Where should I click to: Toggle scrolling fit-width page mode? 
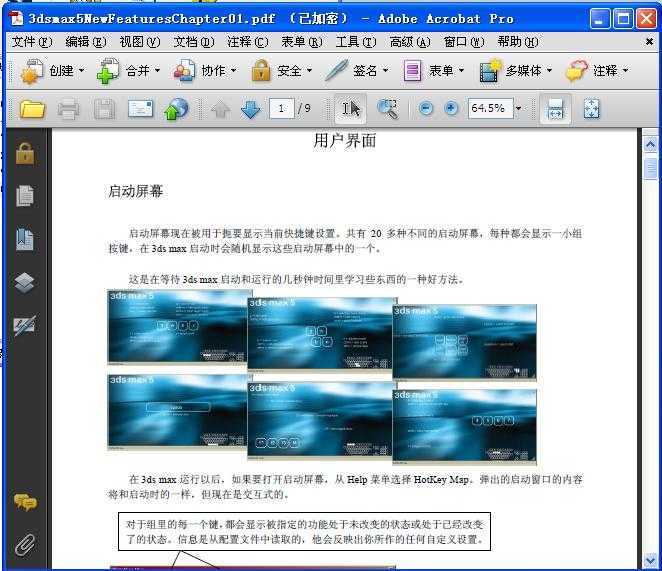coord(555,109)
